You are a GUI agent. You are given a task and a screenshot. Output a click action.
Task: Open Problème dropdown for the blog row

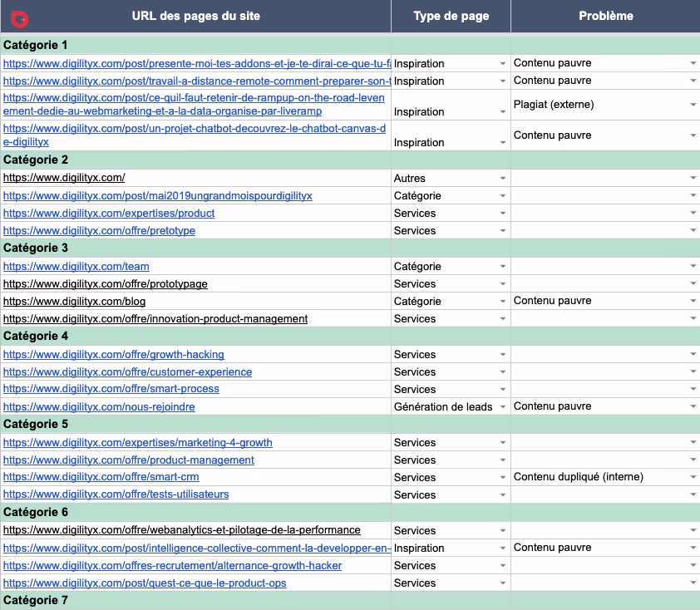point(693,301)
